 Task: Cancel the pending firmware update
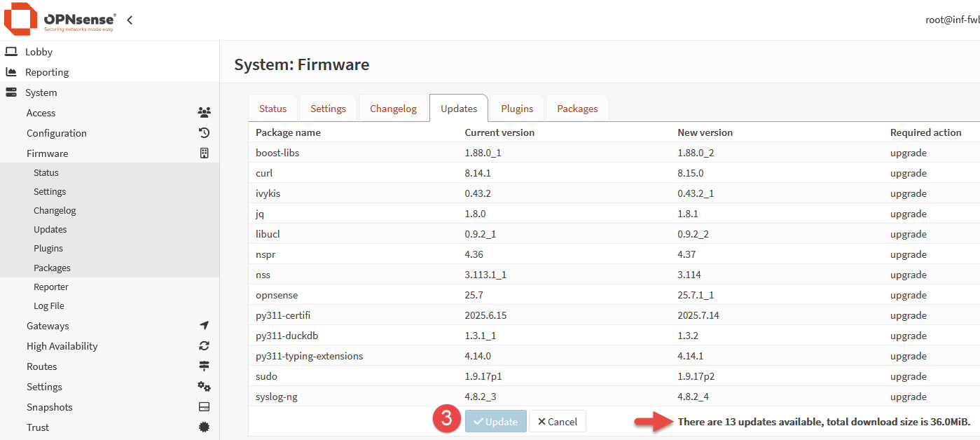coord(558,422)
